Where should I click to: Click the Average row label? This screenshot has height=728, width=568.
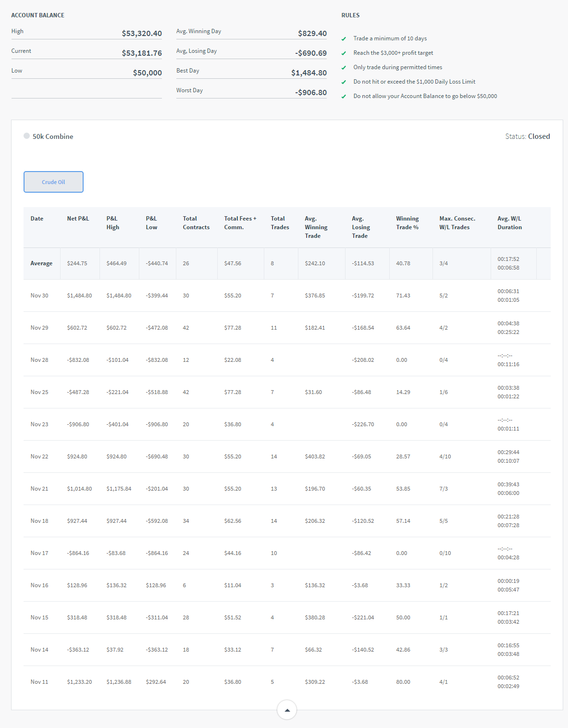pos(41,263)
